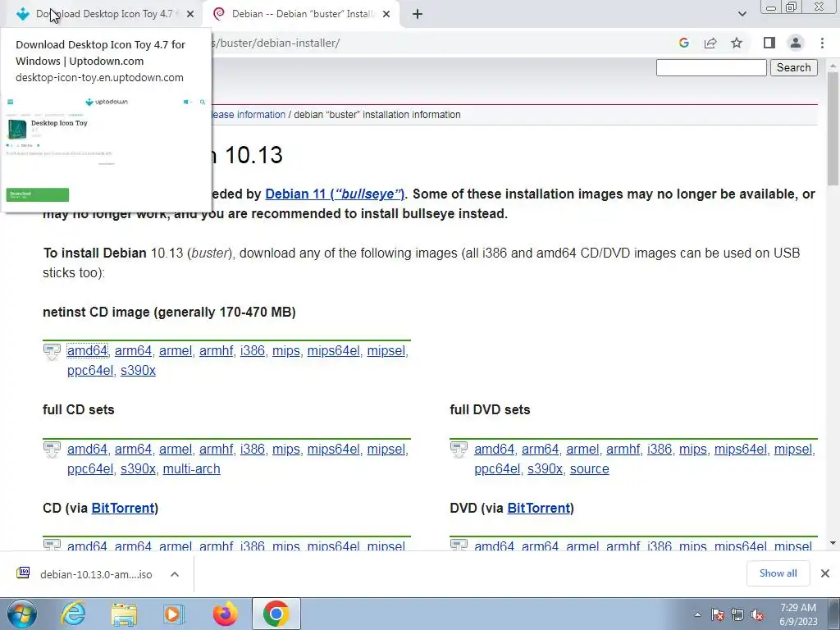
Task: Click the page vertical scrollbar thumb
Action: [833, 129]
